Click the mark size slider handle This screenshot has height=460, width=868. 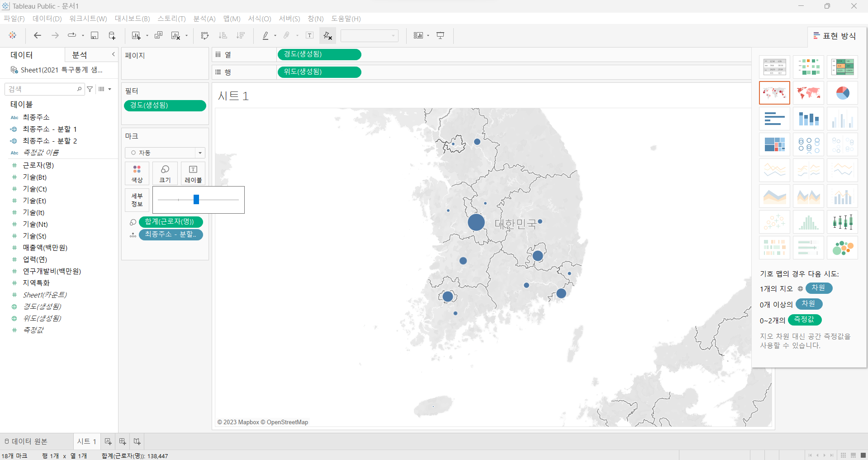point(196,199)
